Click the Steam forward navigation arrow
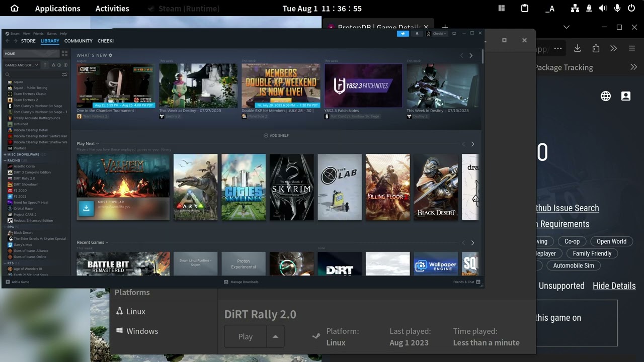Image resolution: width=644 pixels, height=362 pixels. pos(15,41)
